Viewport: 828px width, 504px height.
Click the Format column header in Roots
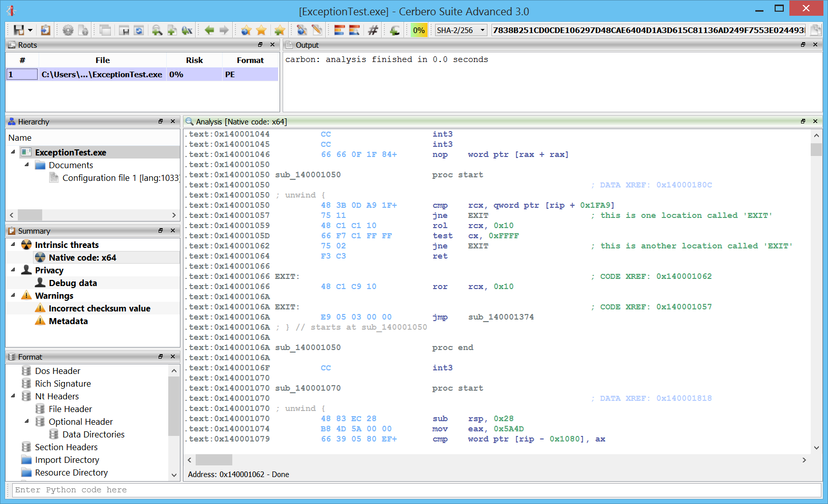point(250,60)
